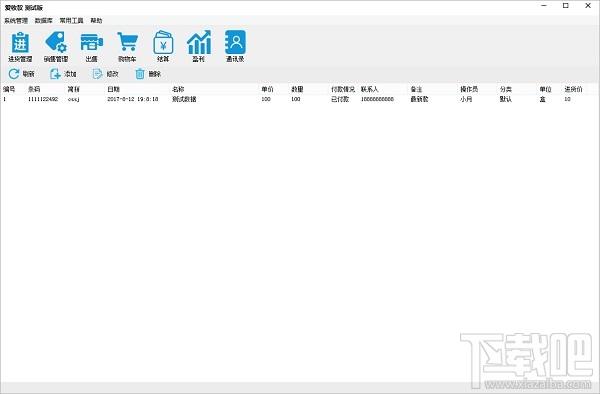Click the 添加 add record button
The image size is (600, 394).
(x=63, y=74)
